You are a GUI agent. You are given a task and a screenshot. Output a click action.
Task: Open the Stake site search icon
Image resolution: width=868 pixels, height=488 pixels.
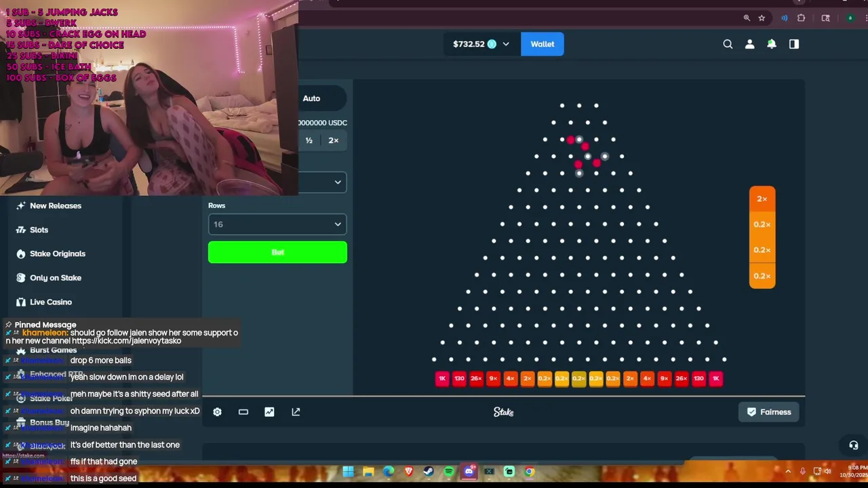coord(728,44)
